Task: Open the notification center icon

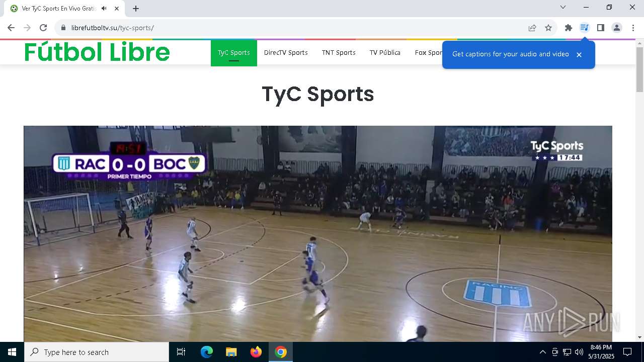Action: click(x=627, y=352)
